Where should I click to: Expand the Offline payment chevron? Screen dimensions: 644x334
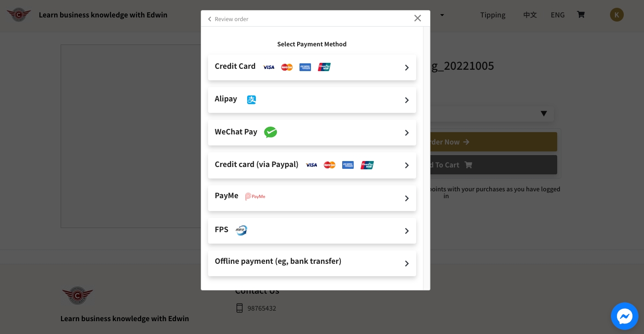(407, 263)
